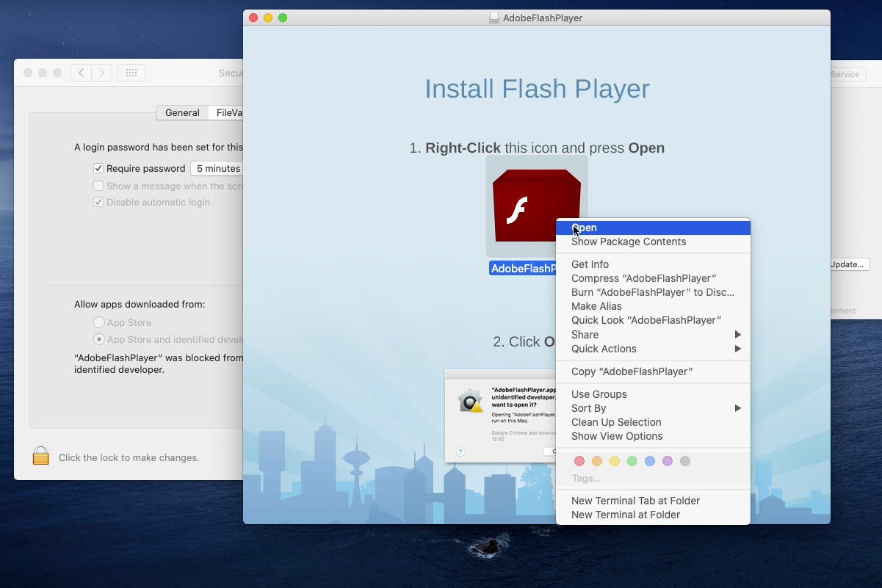Select App Store and identified developers option

(x=99, y=339)
